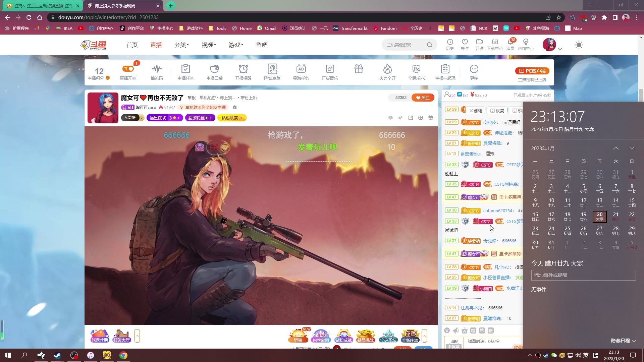The width and height of the screenshot is (644, 362).
Task: Click the megaphone icon in chat toolbar
Action: coord(455,330)
